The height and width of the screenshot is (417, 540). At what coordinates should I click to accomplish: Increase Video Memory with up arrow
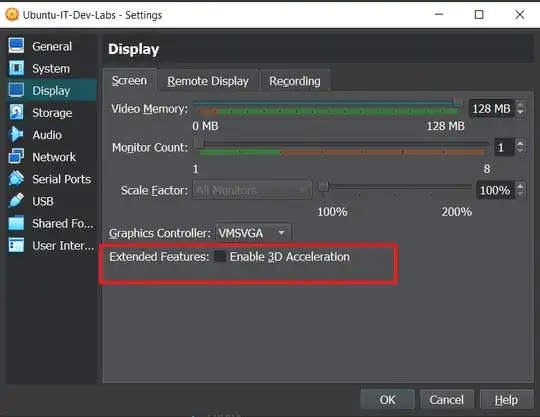click(520, 104)
